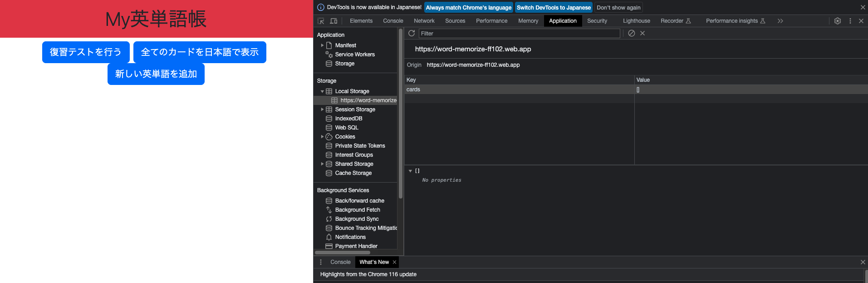This screenshot has width=868, height=283.
Task: Open Back/forward cache service
Action: [x=359, y=201]
